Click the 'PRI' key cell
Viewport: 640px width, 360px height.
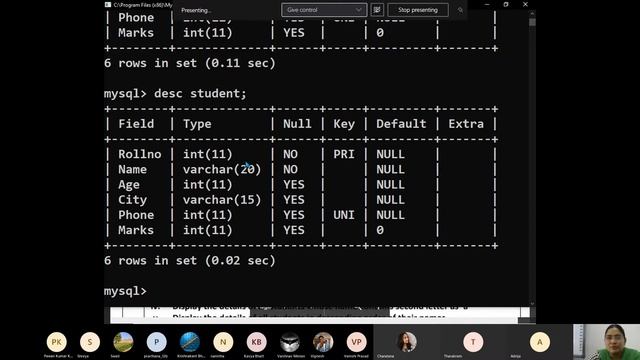pos(344,154)
